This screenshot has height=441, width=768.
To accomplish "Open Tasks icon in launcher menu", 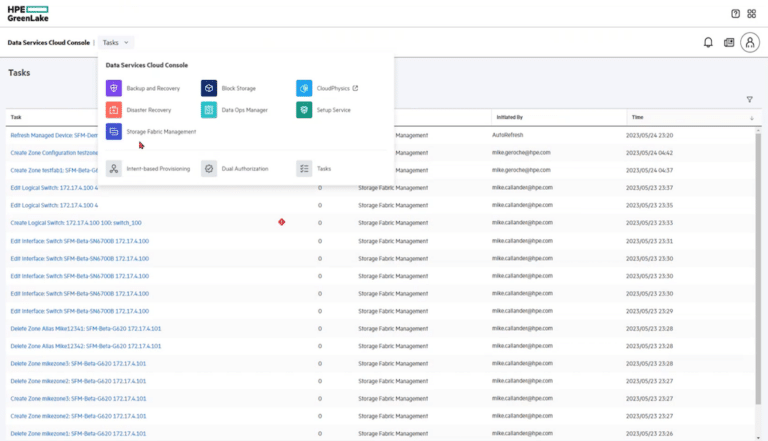I will click(x=304, y=169).
